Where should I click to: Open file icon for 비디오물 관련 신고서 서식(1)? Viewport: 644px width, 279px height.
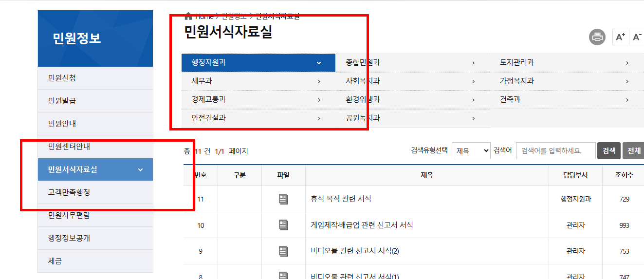[283, 276]
